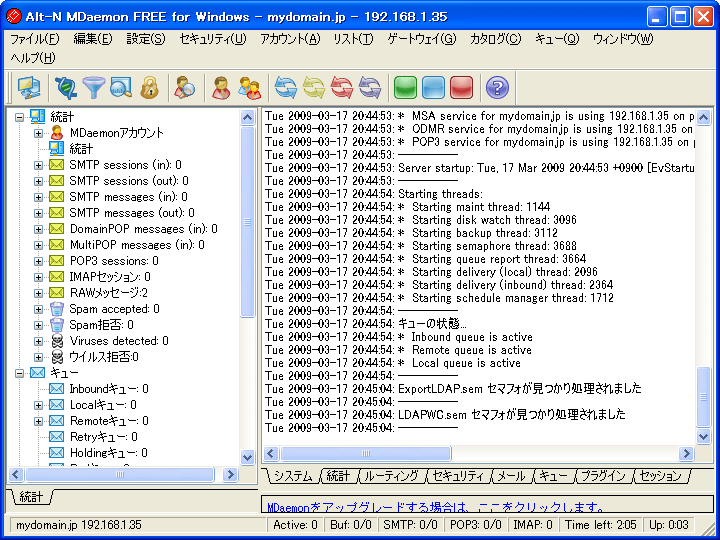
Task: Click the 'Remote queue is active' log line
Action: point(399,350)
